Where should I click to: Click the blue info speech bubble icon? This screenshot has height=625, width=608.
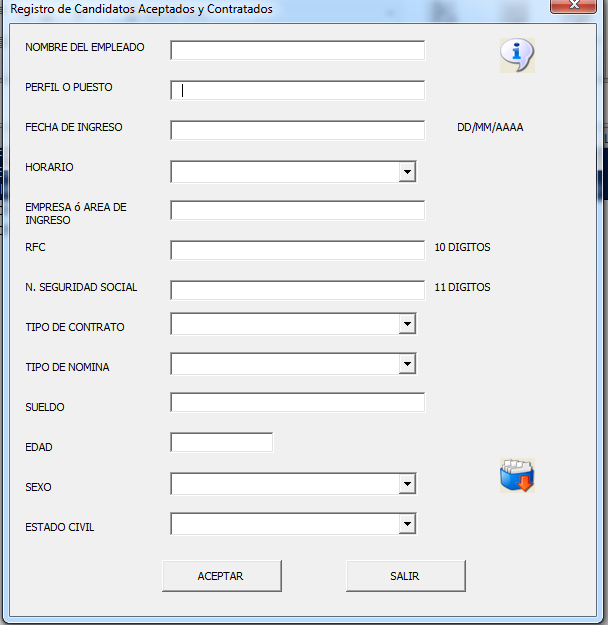[x=517, y=55]
